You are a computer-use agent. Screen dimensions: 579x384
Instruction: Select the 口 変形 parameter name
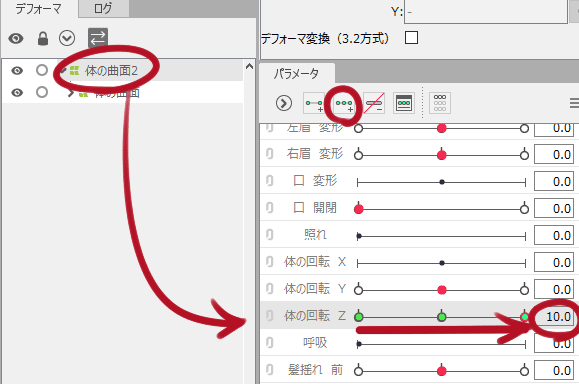point(315,181)
